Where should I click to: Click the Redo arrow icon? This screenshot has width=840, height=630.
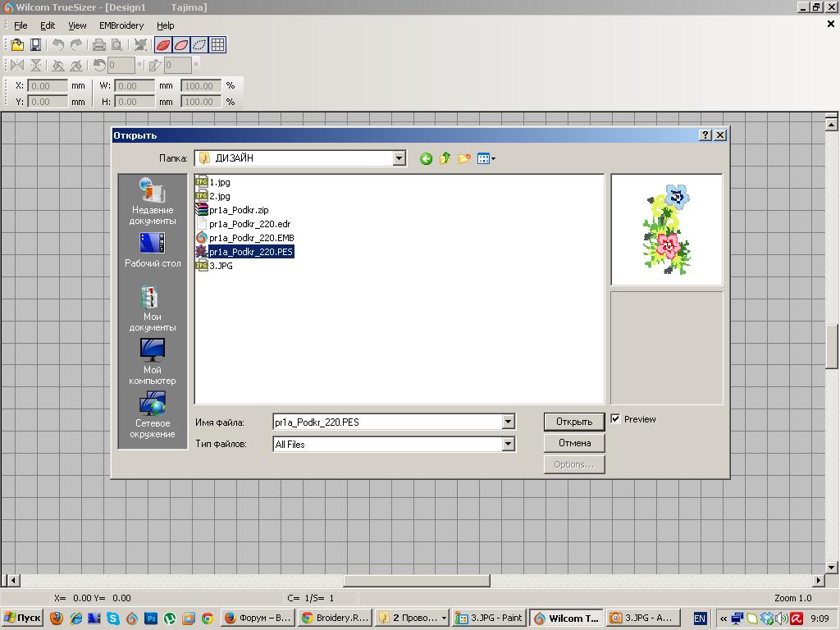click(x=76, y=45)
